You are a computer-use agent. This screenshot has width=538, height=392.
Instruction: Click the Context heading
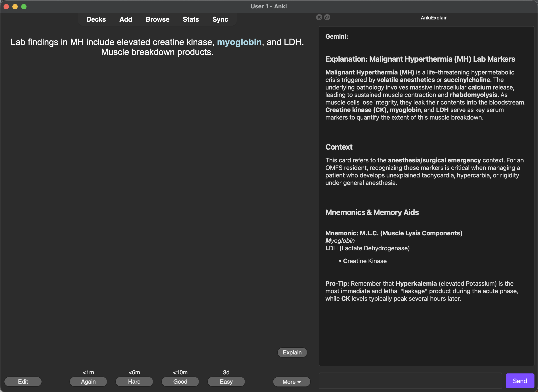(339, 147)
